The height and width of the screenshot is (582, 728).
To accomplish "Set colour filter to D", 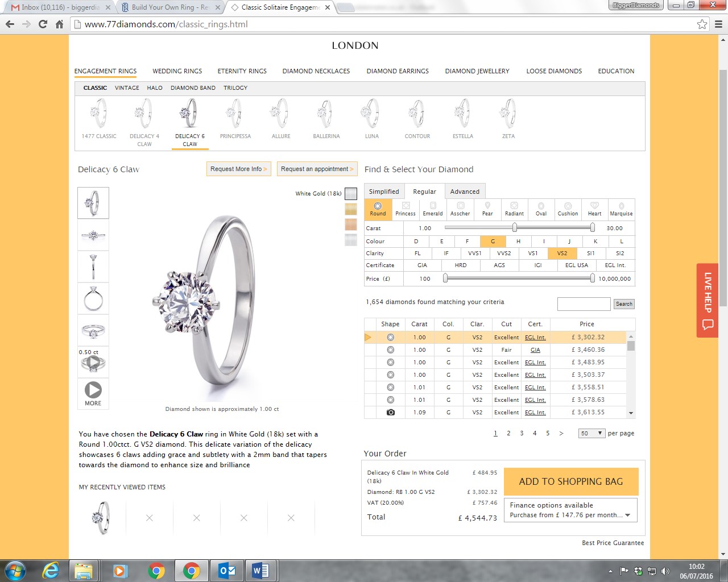I will 416,242.
